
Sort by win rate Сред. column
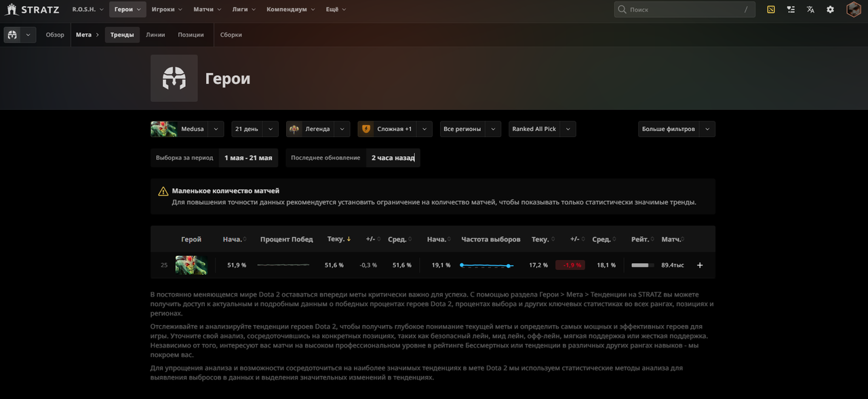(400, 239)
